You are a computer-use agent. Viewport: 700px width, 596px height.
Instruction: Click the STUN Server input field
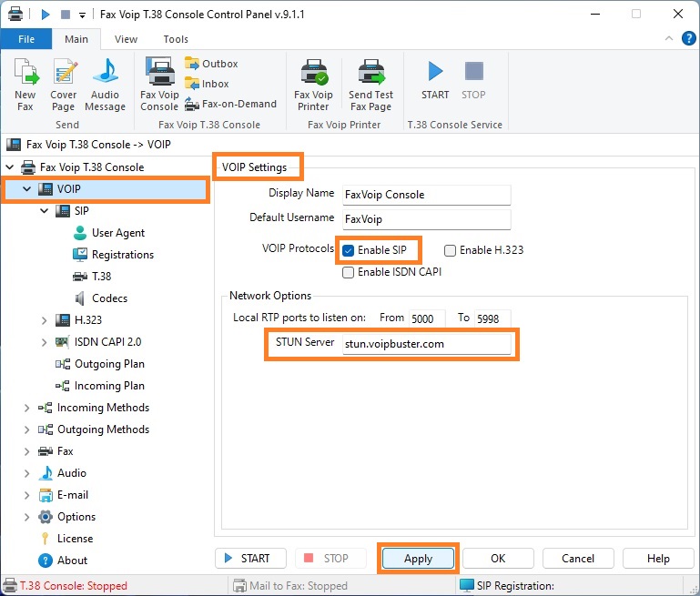[x=426, y=344]
